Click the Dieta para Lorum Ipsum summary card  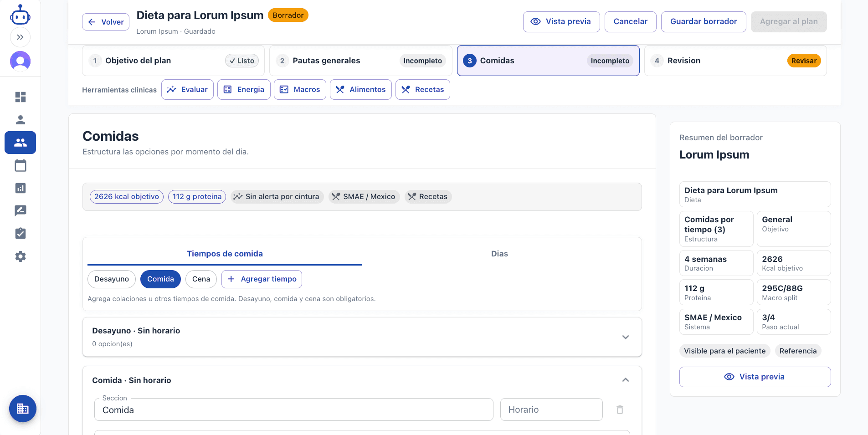tap(755, 194)
